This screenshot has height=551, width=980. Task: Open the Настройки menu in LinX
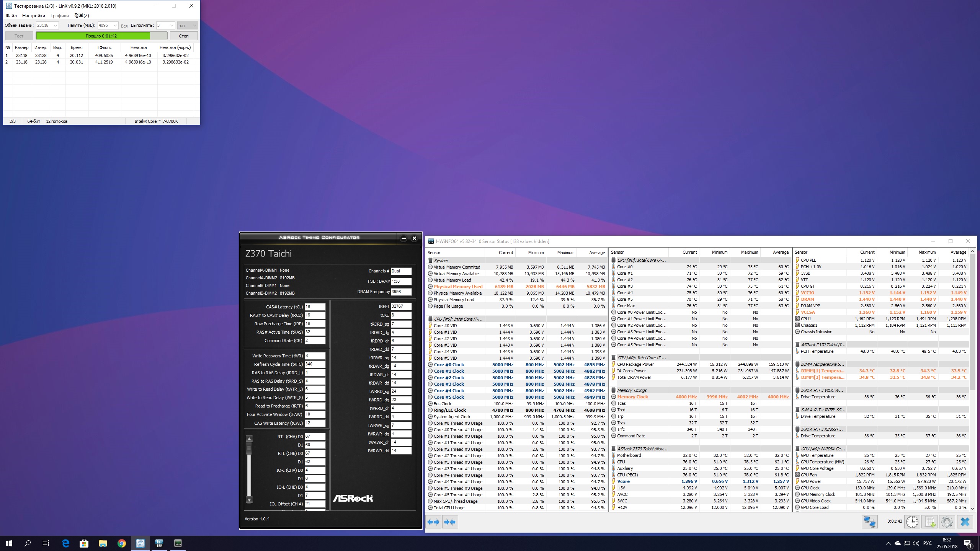34,16
